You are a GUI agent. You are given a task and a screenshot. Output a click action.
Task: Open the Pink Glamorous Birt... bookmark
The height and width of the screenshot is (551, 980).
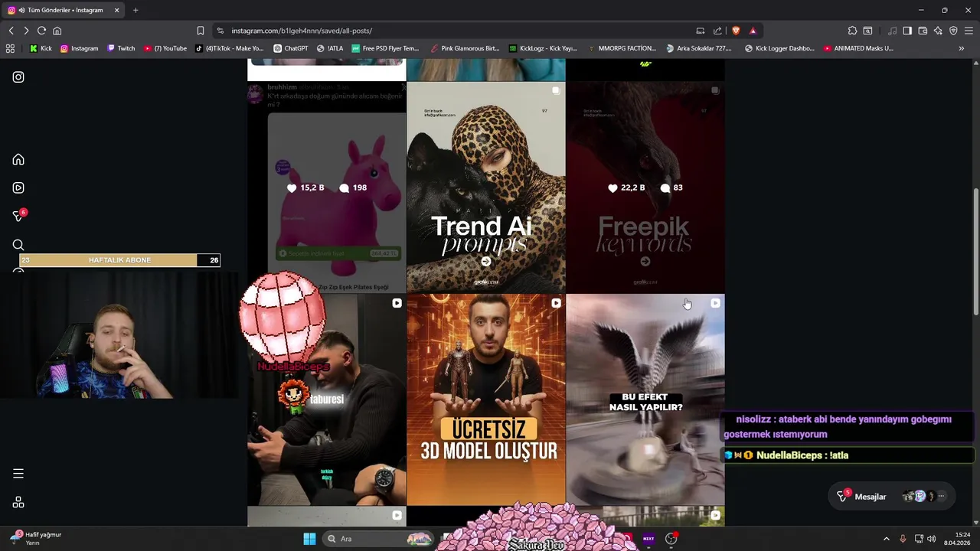pos(465,48)
